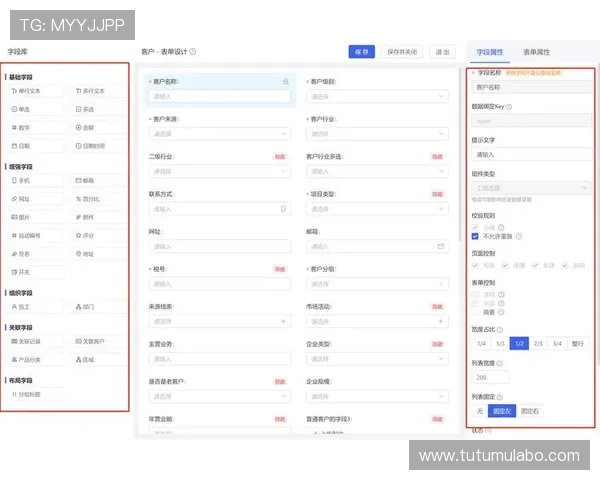Choose the 地址 address field item
This screenshot has height=480, width=600.
pos(100,254)
